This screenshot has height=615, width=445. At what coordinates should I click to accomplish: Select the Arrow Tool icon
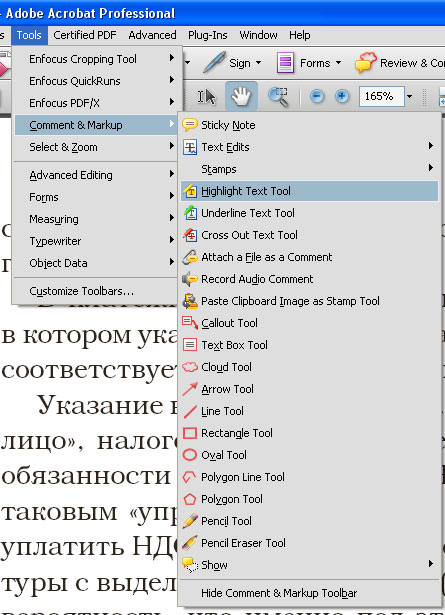click(190, 389)
